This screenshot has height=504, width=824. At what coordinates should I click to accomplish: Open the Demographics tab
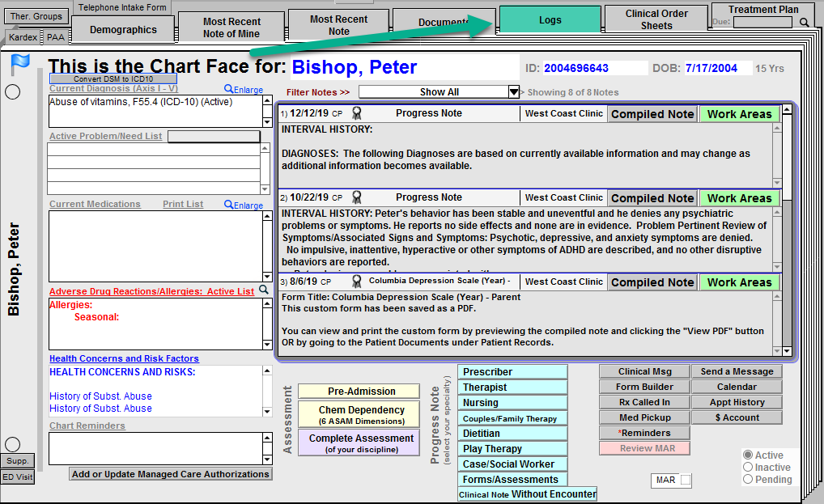coord(123,30)
